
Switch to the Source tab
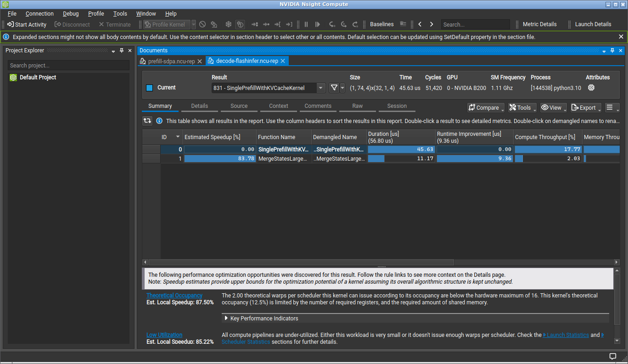point(239,106)
